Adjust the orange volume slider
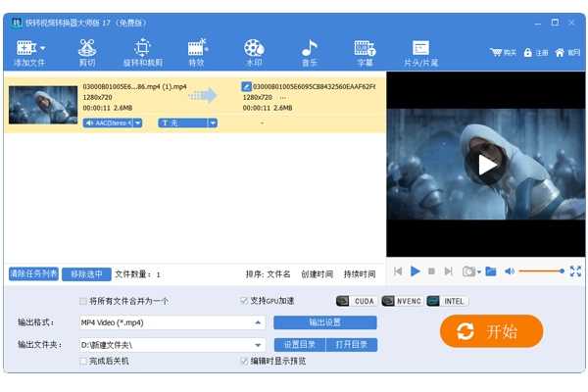 point(542,271)
